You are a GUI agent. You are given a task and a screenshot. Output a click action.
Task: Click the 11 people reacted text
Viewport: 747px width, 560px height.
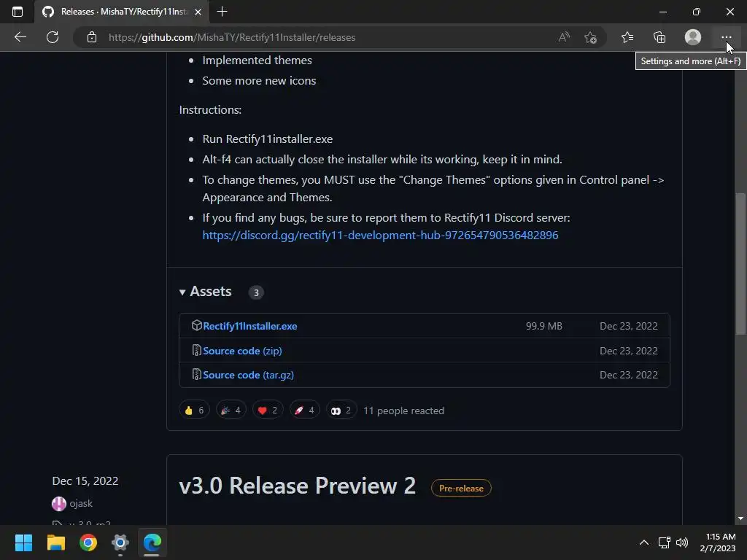coord(403,411)
